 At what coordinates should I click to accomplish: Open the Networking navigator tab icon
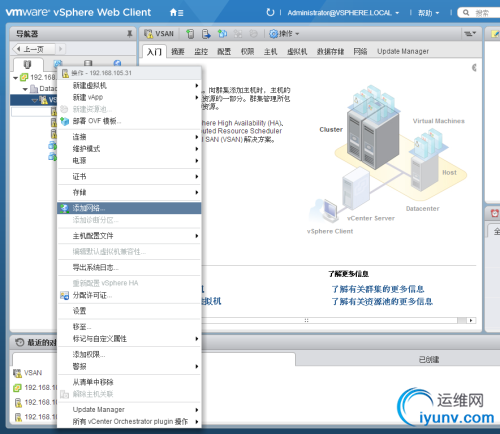click(117, 63)
